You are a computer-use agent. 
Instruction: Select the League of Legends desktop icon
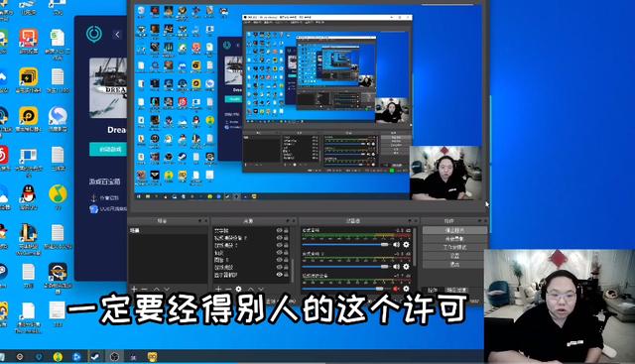(28, 233)
